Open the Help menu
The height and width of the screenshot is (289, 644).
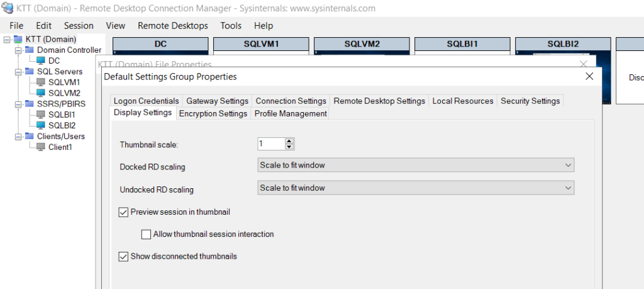[264, 25]
